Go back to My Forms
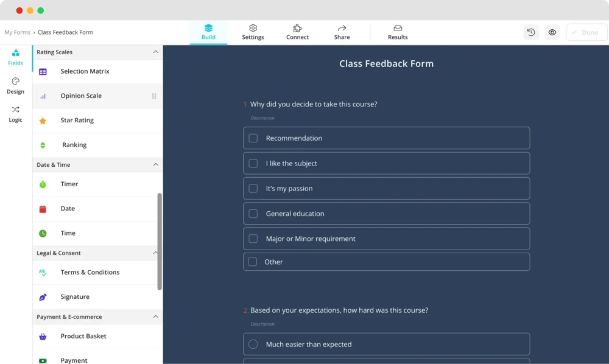 (17, 32)
